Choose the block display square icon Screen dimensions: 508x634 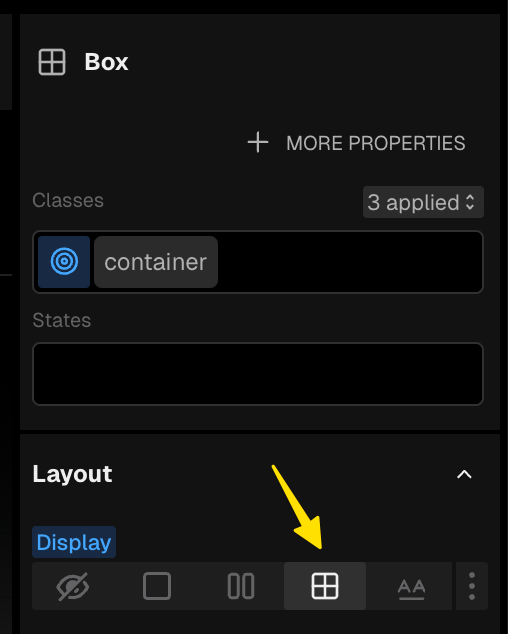point(157,586)
